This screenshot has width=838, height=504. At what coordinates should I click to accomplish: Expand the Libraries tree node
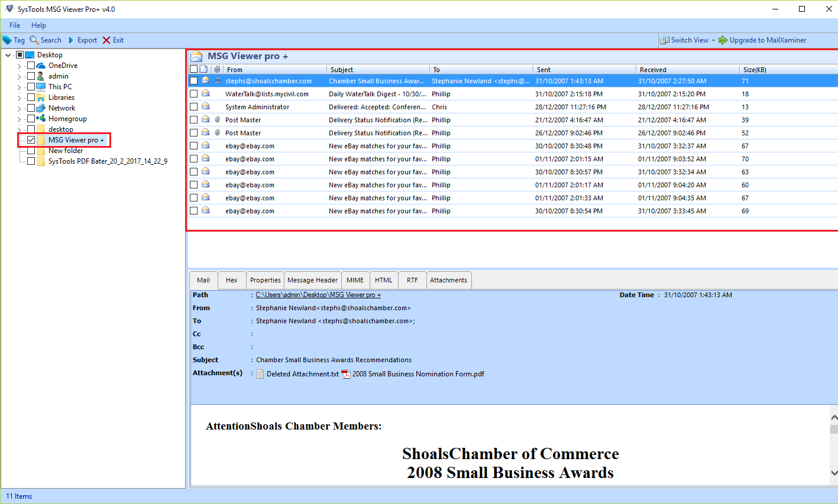point(20,97)
